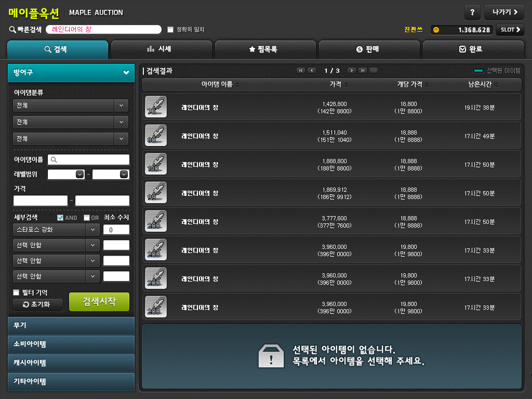Click the magnifier inside item name field
This screenshot has width=532, height=399.
[54, 160]
